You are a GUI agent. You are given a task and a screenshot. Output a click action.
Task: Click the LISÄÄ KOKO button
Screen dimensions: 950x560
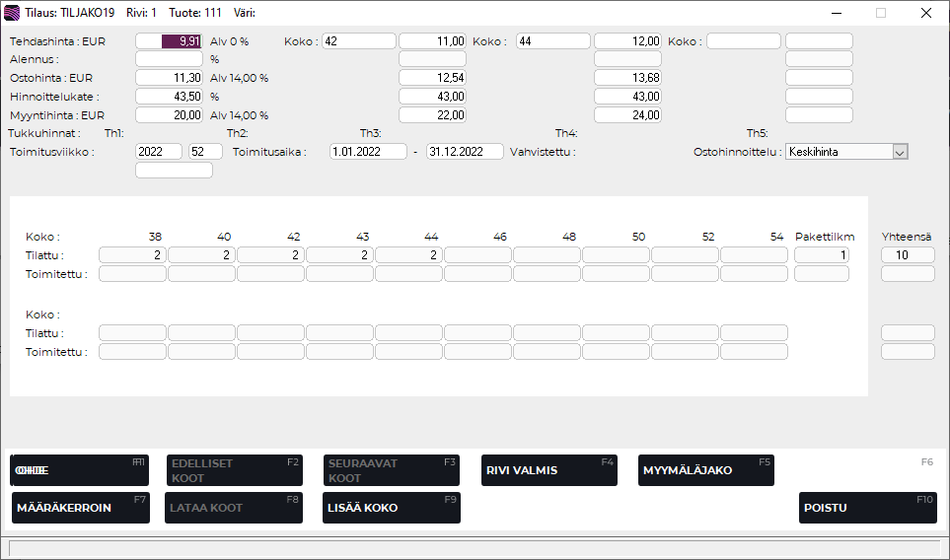[391, 508]
